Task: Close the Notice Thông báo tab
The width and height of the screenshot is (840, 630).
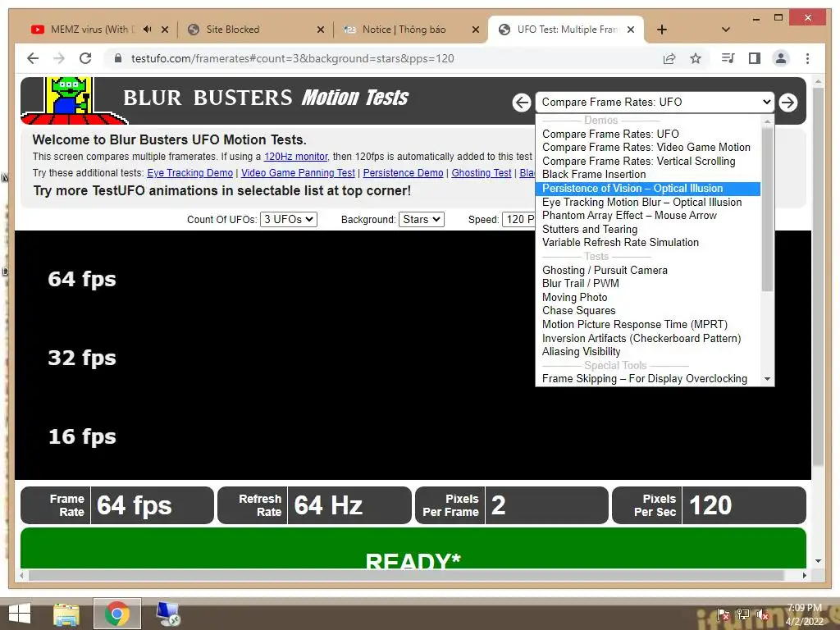Action: click(x=475, y=30)
